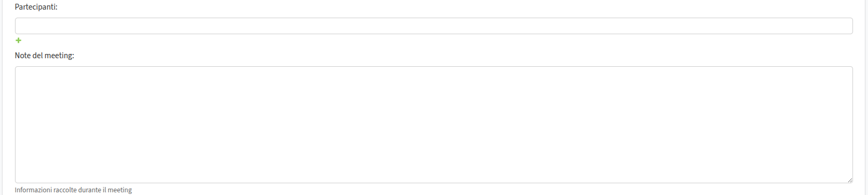Add another participant with the plus icon
Image resolution: width=868 pixels, height=195 pixels.
click(x=18, y=41)
